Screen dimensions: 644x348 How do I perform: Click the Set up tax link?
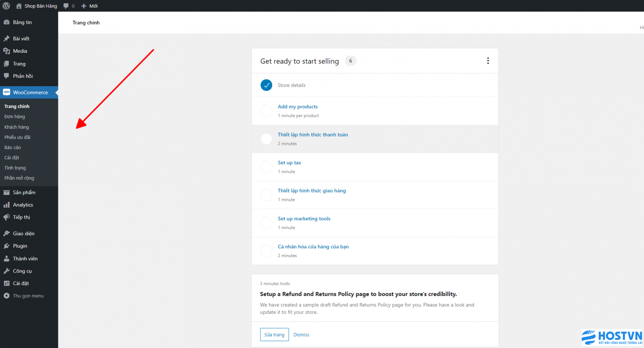(x=289, y=163)
